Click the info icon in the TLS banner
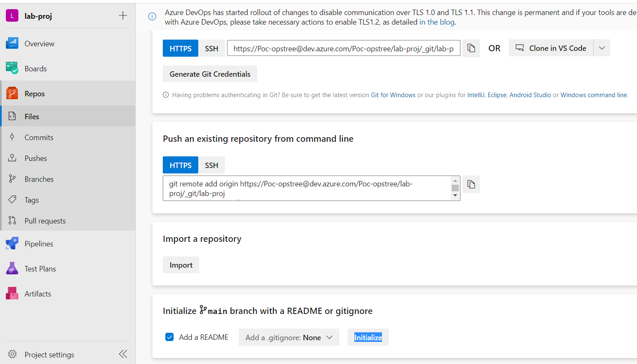 click(152, 17)
